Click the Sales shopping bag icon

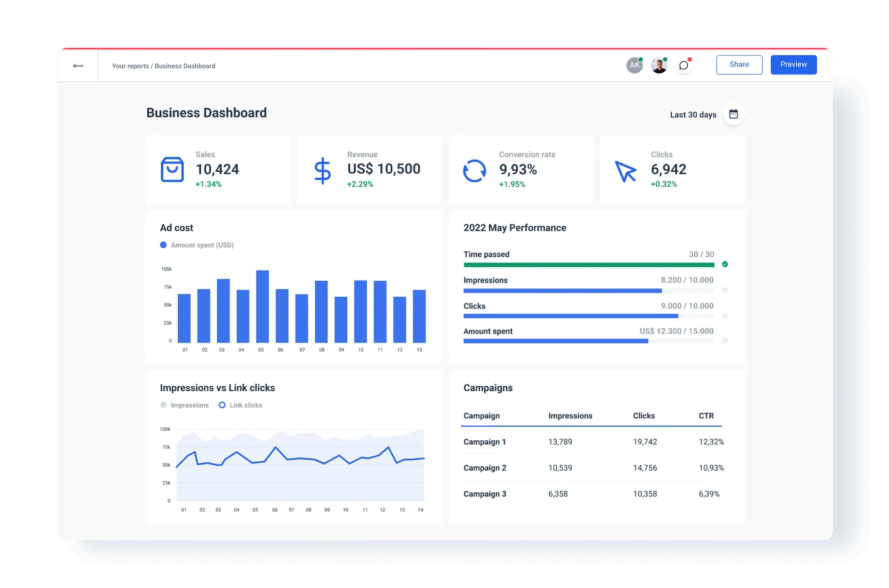click(x=172, y=170)
